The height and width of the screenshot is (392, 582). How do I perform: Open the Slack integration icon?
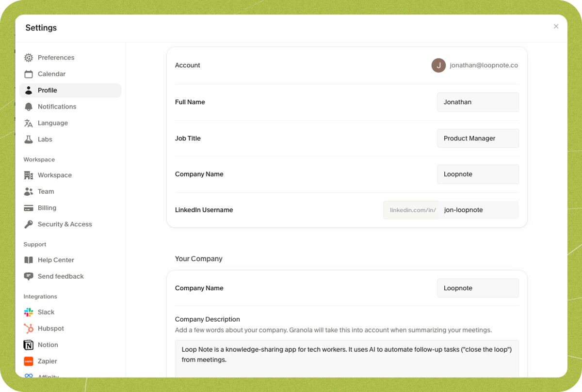tap(29, 312)
